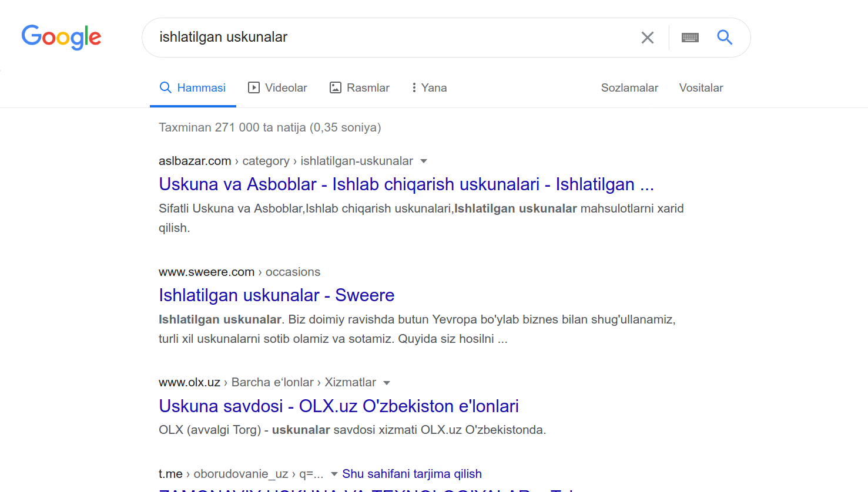Click the t.me oborudovanie_uz breadcrumb
This screenshot has height=492, width=868.
[241, 474]
